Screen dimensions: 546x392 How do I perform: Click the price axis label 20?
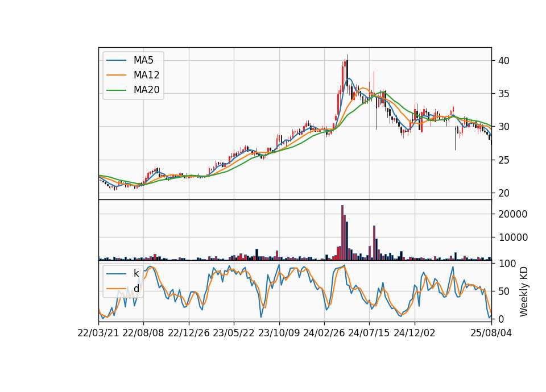[504, 193]
